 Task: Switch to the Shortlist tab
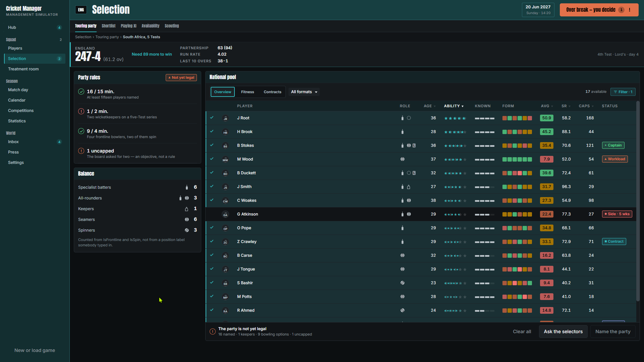pos(108,26)
